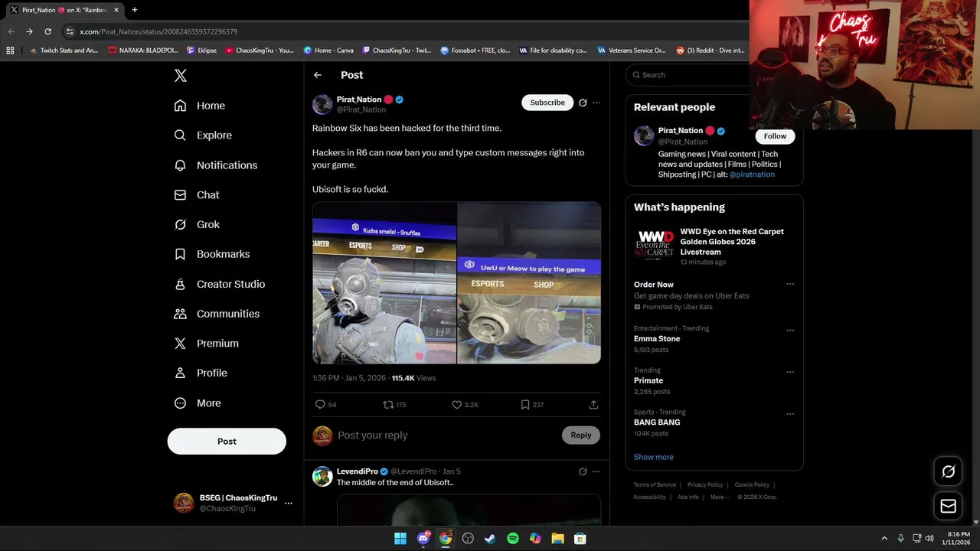Open Chat in the sidebar
Viewport: 980px width, 551px height.
197,195
